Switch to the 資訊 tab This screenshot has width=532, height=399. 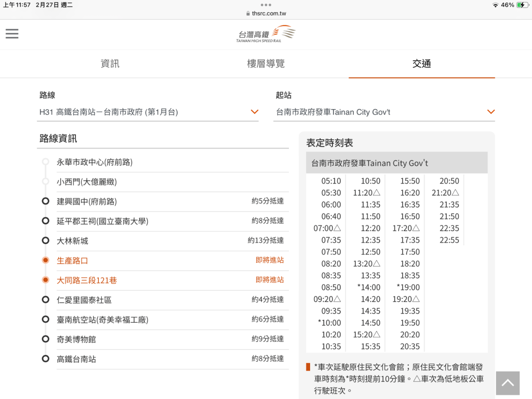coord(110,64)
